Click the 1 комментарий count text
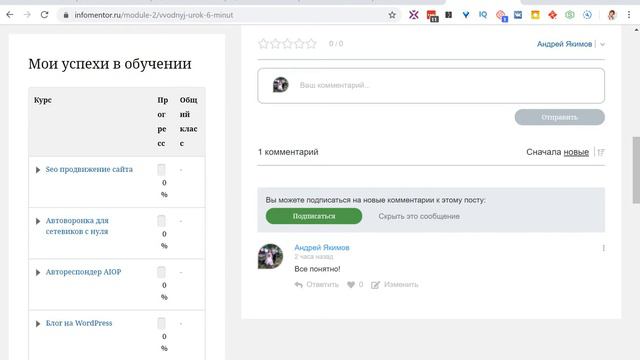 coord(288,152)
